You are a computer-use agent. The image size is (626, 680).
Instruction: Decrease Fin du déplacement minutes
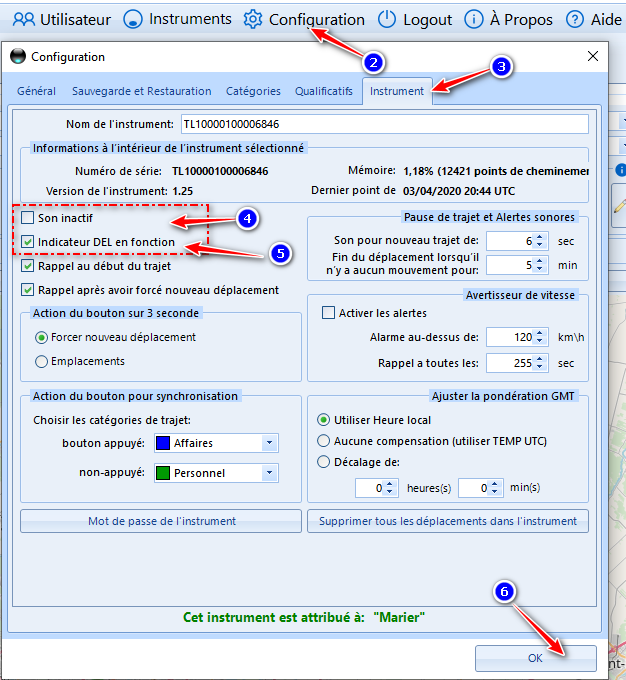click(539, 269)
